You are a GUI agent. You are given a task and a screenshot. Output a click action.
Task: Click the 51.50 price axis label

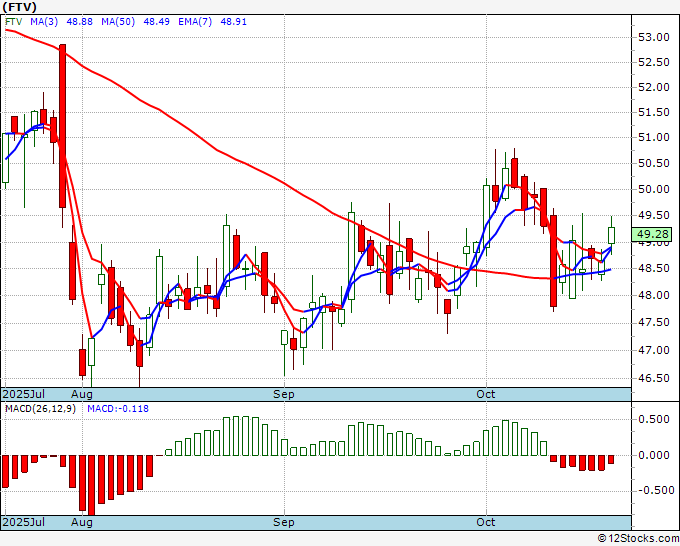pos(654,112)
